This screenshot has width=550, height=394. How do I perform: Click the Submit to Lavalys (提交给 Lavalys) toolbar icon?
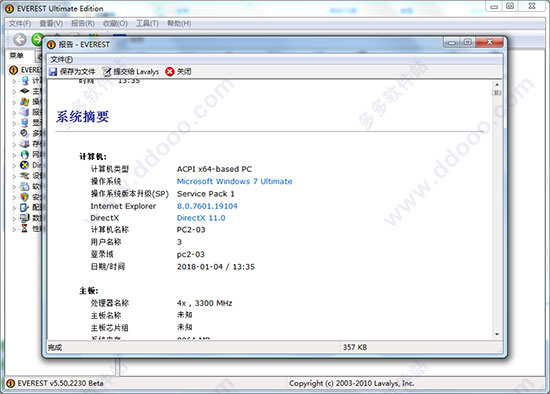(107, 72)
